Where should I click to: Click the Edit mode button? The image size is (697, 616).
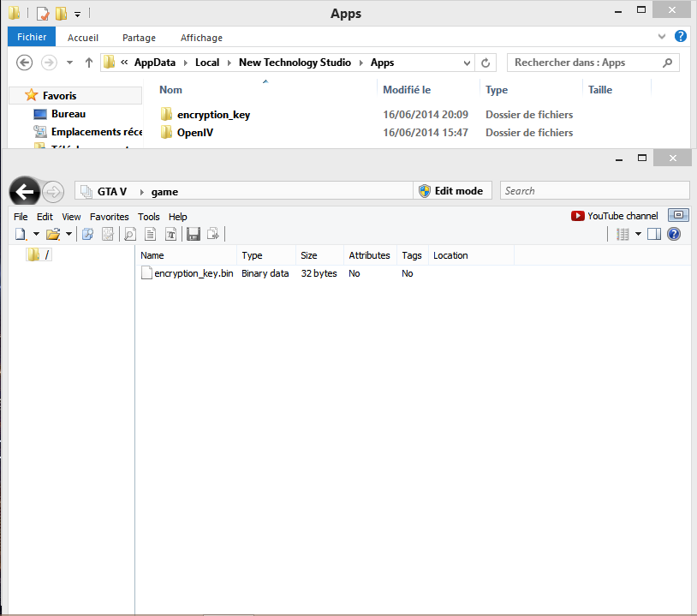[452, 191]
